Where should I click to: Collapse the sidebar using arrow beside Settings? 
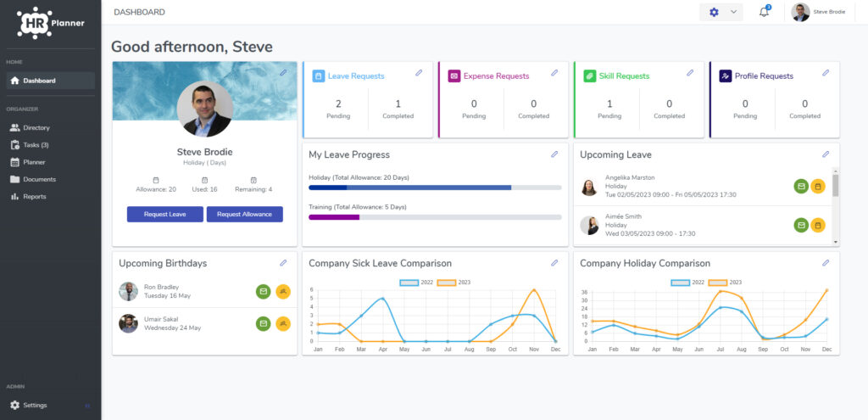87,406
